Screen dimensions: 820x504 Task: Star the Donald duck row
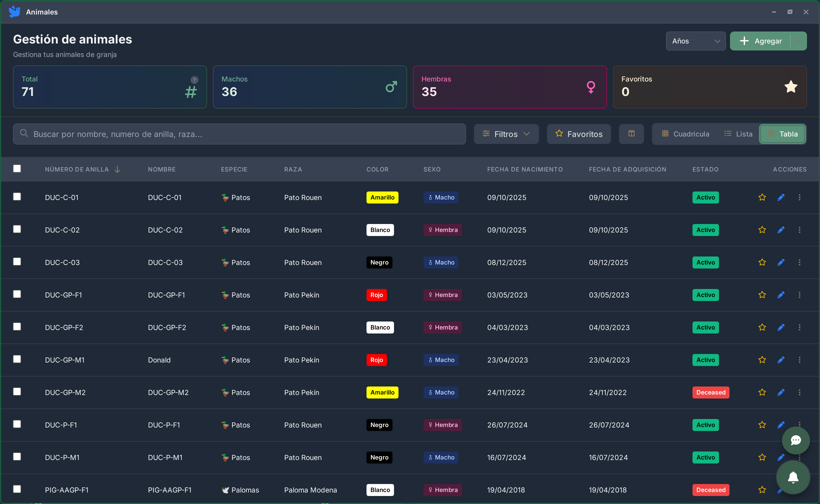point(762,360)
